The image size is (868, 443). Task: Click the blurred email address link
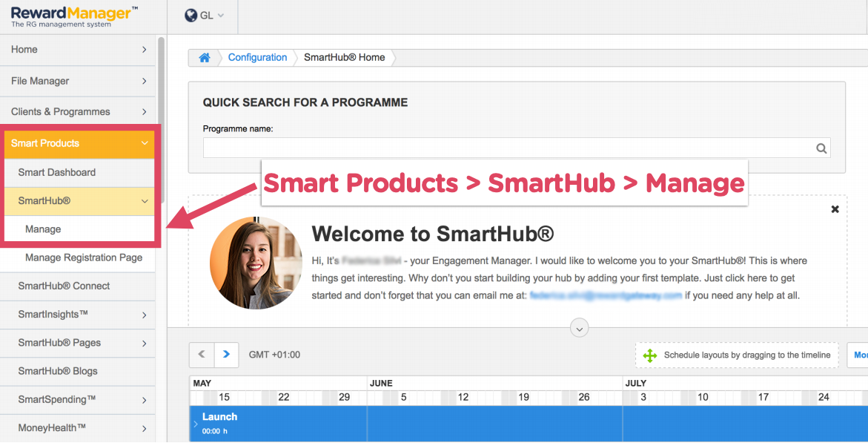tap(606, 295)
